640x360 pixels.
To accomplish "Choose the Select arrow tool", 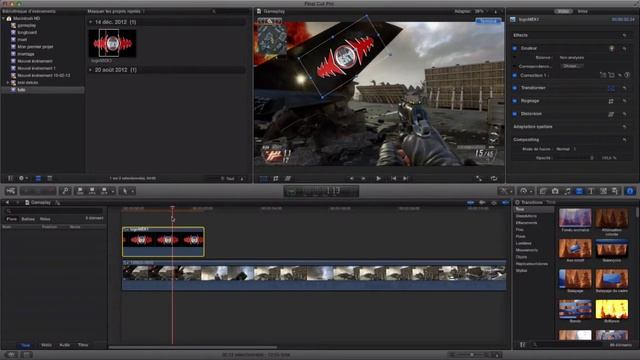I will click(125, 191).
